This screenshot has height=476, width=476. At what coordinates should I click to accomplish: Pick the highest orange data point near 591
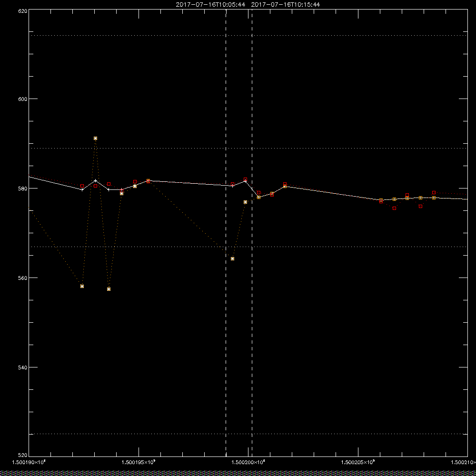click(x=95, y=139)
